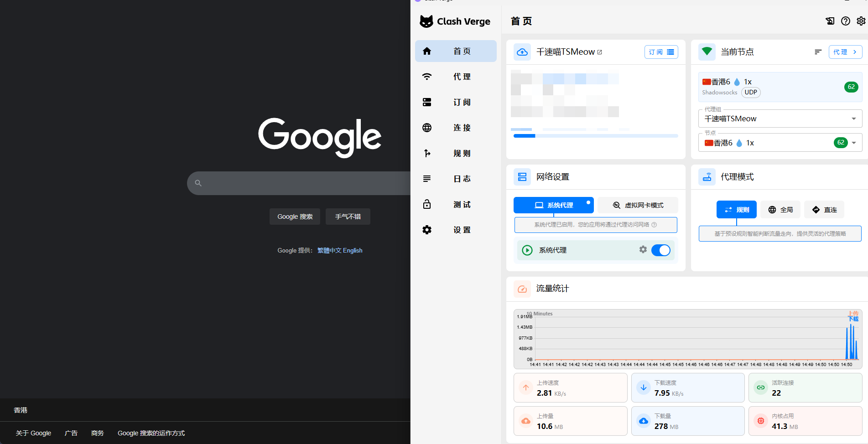Open the English language link
Viewport: 868px width, 444px height.
pyautogui.click(x=353, y=250)
